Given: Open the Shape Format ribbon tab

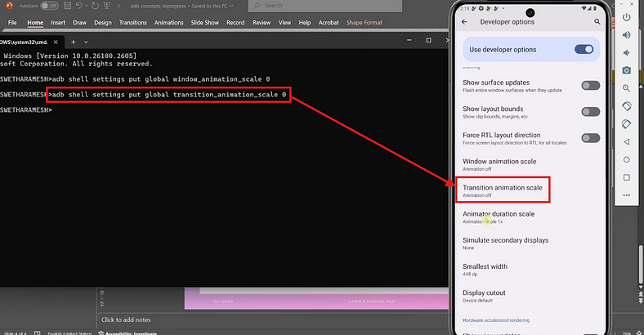Looking at the screenshot, I should pyautogui.click(x=364, y=23).
